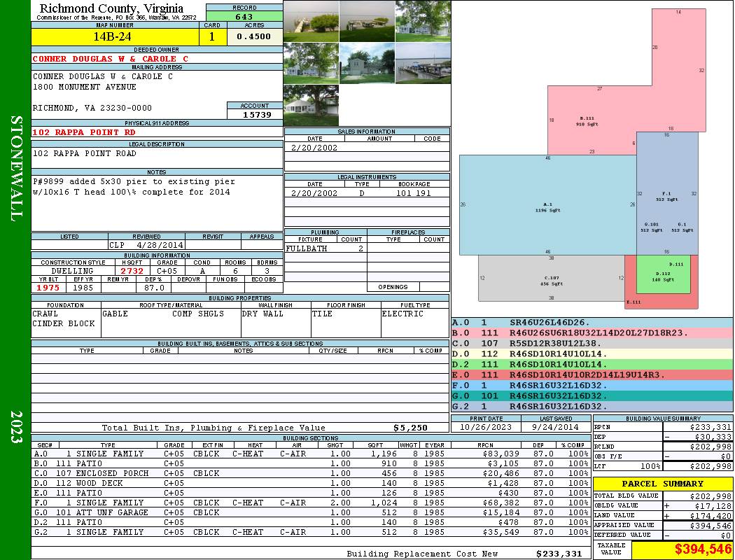Viewport: 735px width, 560px height.
Task: Click the 102 RAPPA POINT RD address
Action: [85, 132]
